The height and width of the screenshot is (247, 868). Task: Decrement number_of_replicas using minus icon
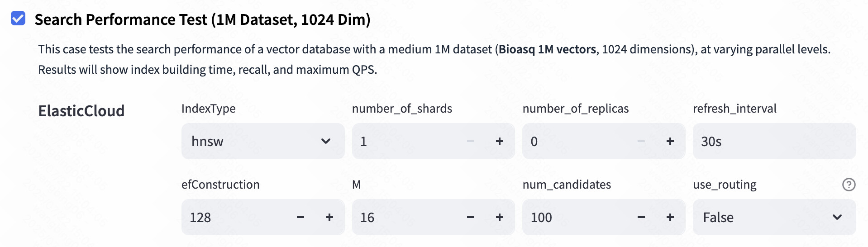click(641, 141)
